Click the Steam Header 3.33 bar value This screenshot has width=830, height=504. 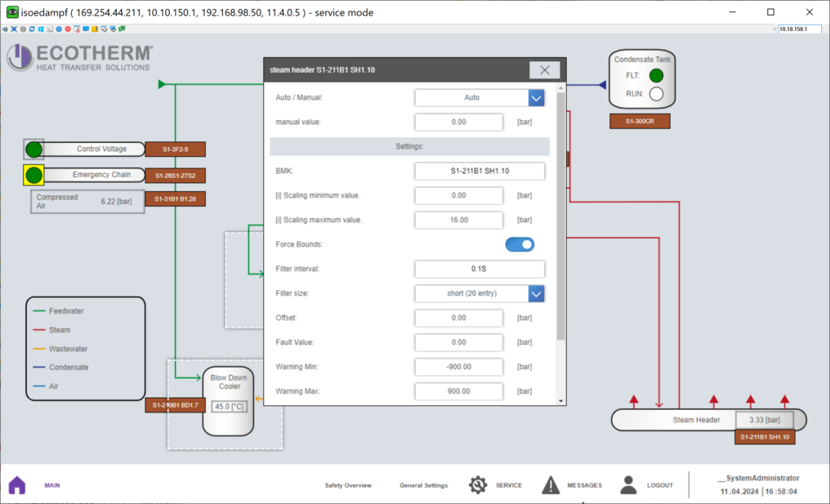tap(765, 420)
